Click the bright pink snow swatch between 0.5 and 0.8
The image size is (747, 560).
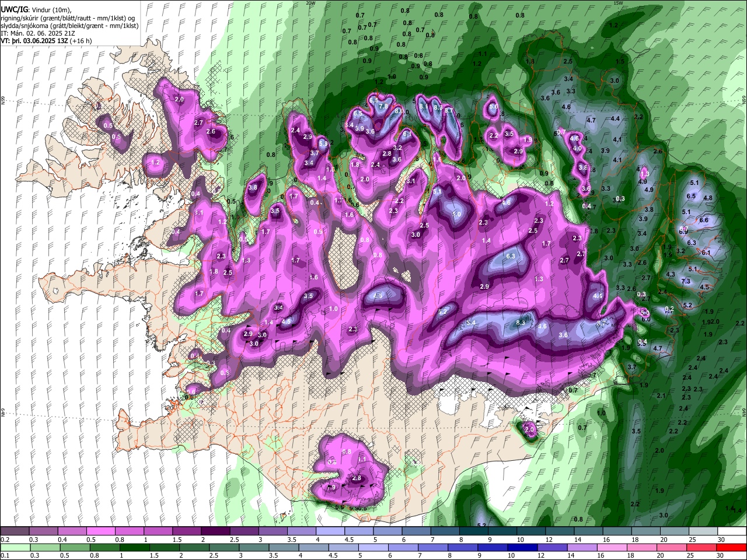100,531
